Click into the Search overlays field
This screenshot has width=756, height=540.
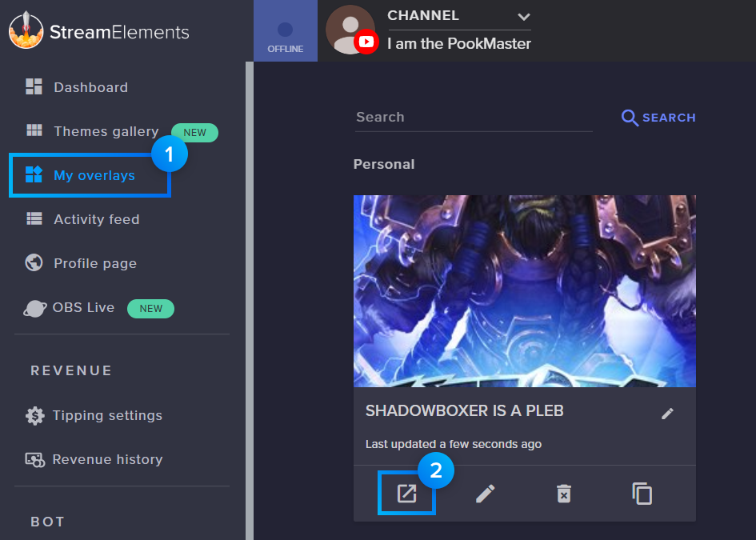pos(474,117)
